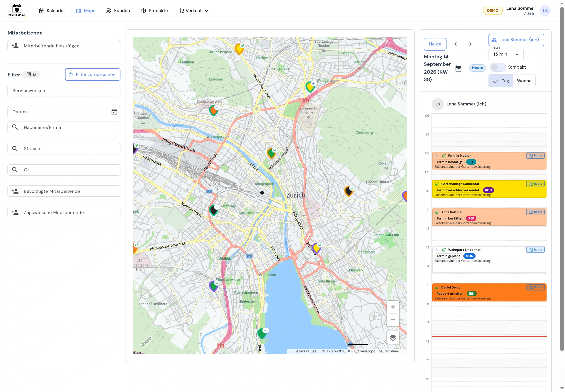
Task: Toggle the Kompakt switch
Action: pyautogui.click(x=498, y=67)
